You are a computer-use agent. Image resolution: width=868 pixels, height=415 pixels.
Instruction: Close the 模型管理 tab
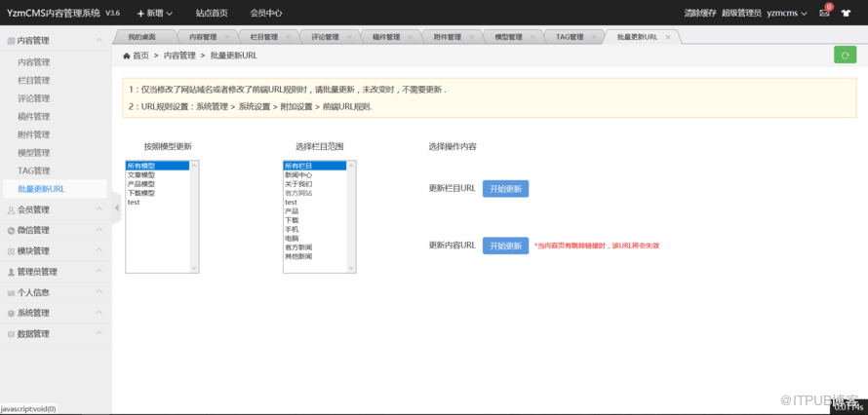533,37
